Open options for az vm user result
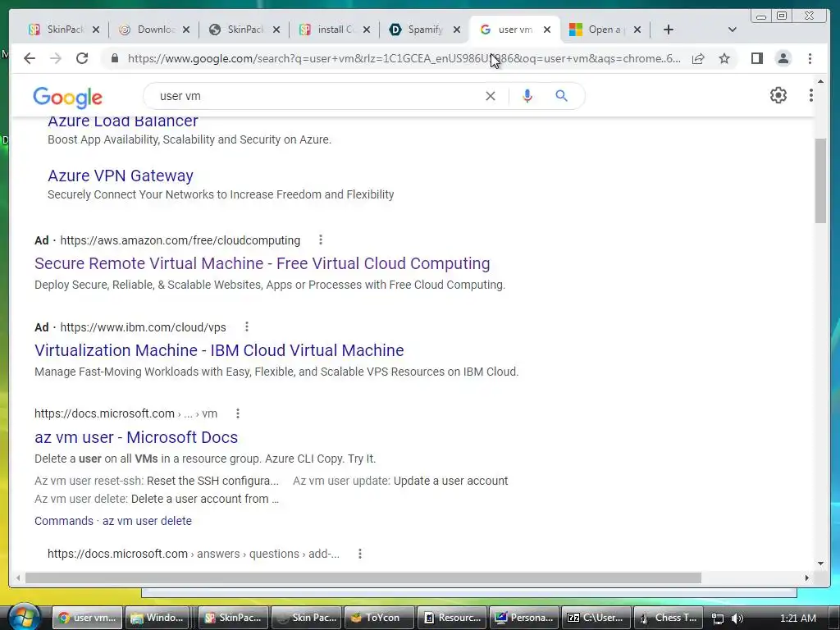The width and height of the screenshot is (840, 630). (237, 413)
